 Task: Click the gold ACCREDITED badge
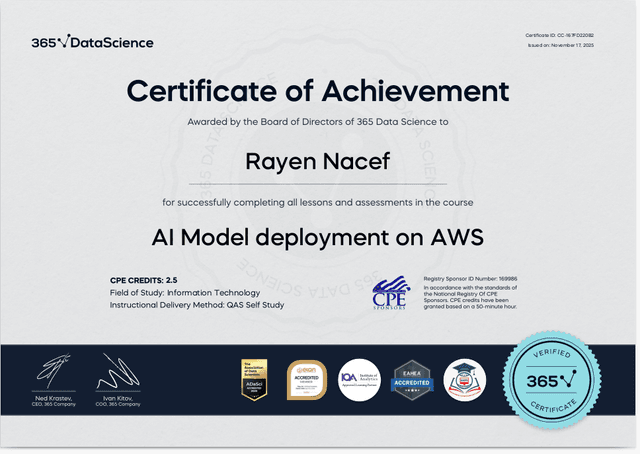pyautogui.click(x=307, y=380)
